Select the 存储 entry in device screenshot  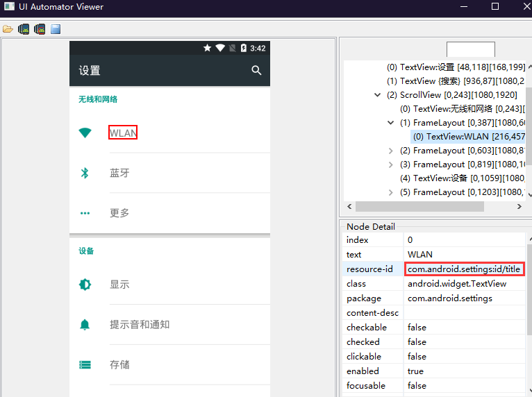119,364
